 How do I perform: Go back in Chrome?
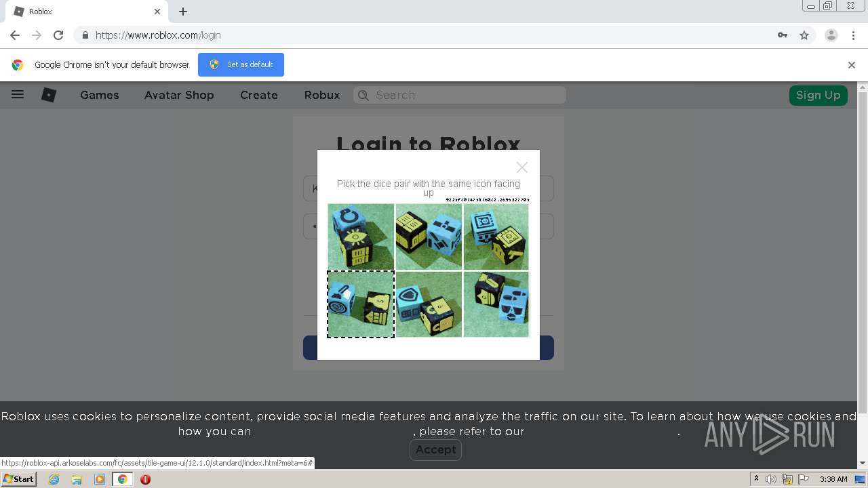click(x=15, y=35)
